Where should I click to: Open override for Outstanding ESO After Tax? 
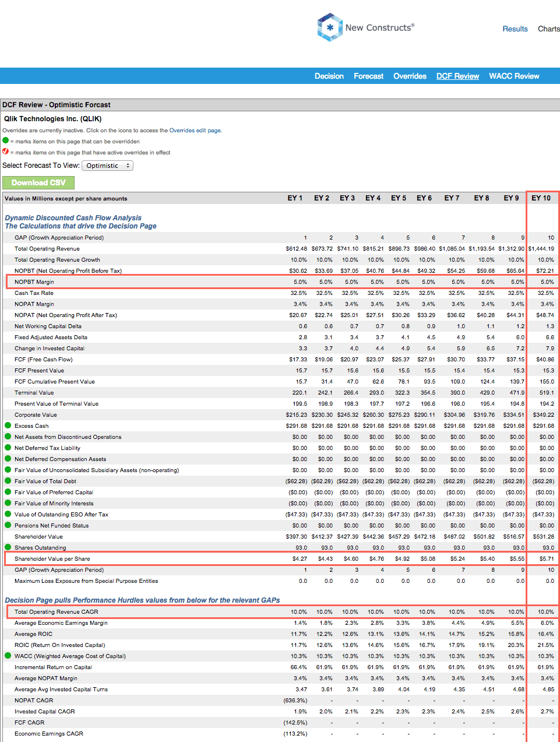click(8, 514)
